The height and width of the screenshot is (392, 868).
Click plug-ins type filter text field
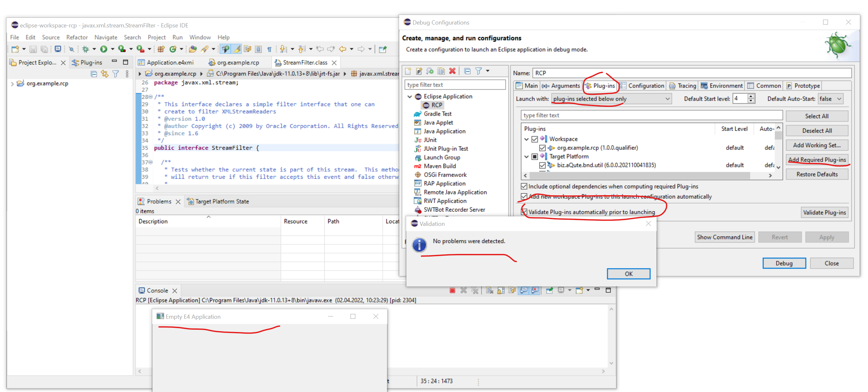[x=651, y=116]
